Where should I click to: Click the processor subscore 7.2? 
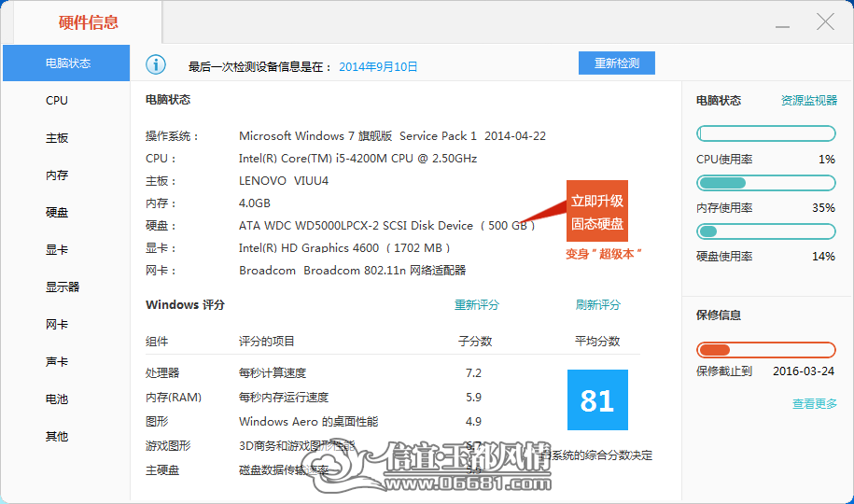[473, 372]
